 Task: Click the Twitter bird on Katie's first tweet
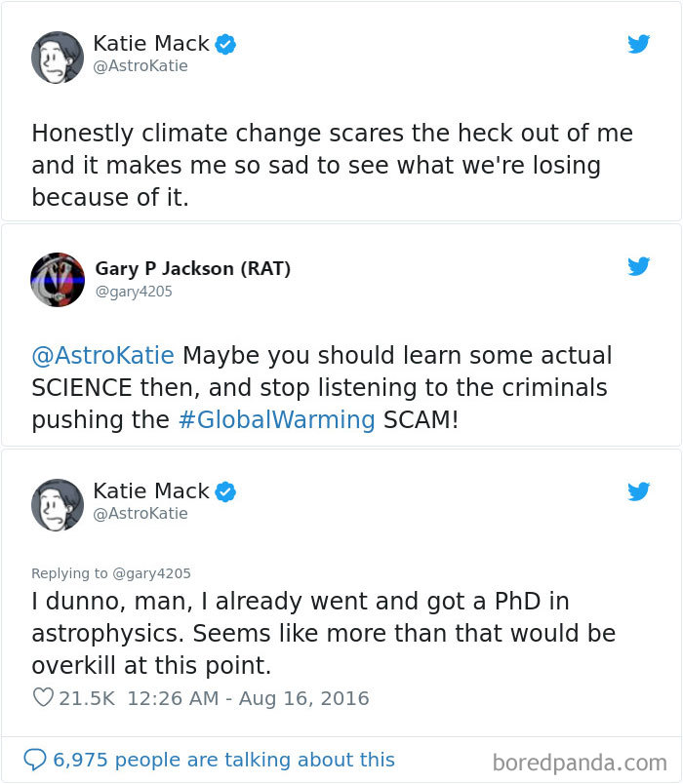click(639, 44)
